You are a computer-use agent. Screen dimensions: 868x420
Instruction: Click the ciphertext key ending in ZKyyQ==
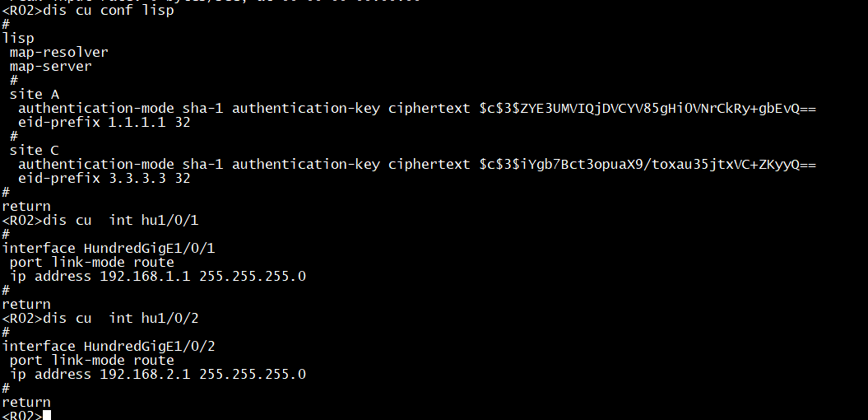[648, 165]
